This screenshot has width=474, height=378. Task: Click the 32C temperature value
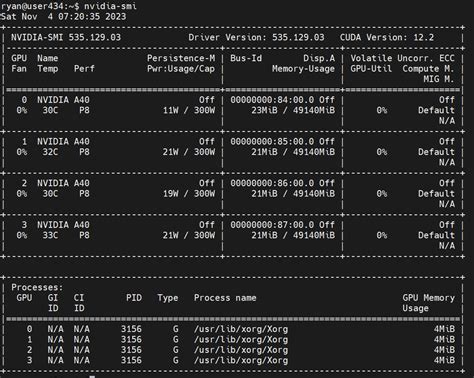point(50,152)
